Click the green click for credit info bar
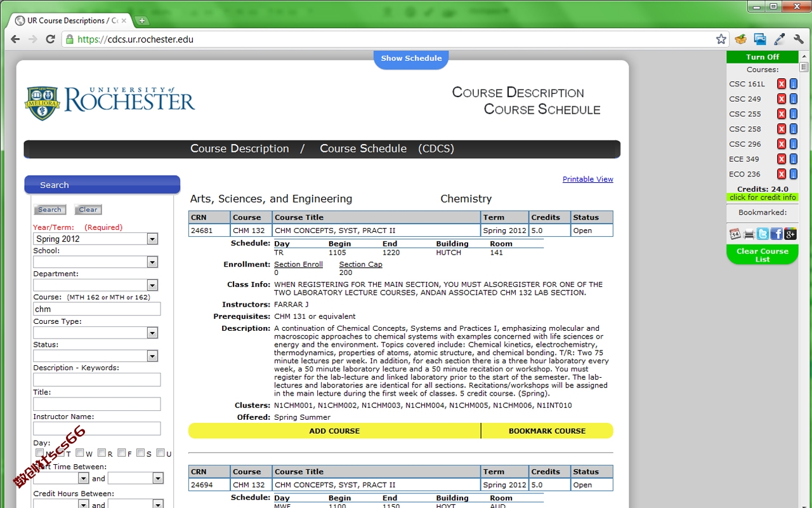This screenshot has height=508, width=812. (763, 197)
